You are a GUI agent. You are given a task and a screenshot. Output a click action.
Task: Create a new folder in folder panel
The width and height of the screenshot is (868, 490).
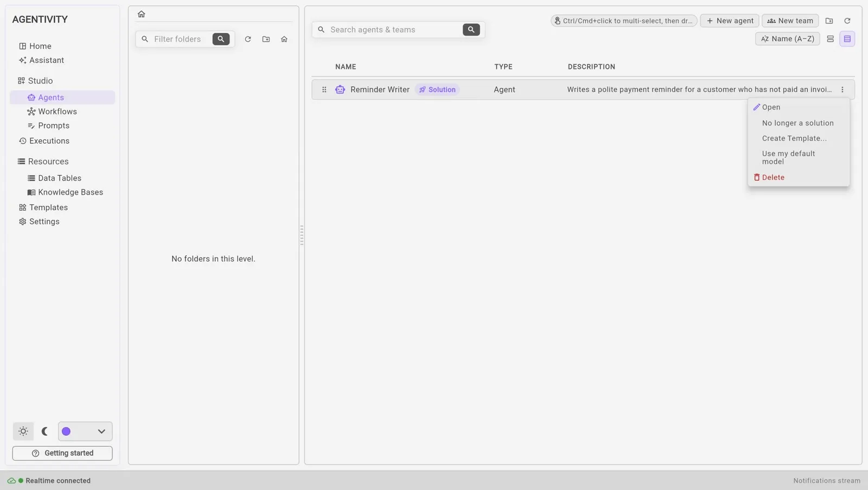266,39
